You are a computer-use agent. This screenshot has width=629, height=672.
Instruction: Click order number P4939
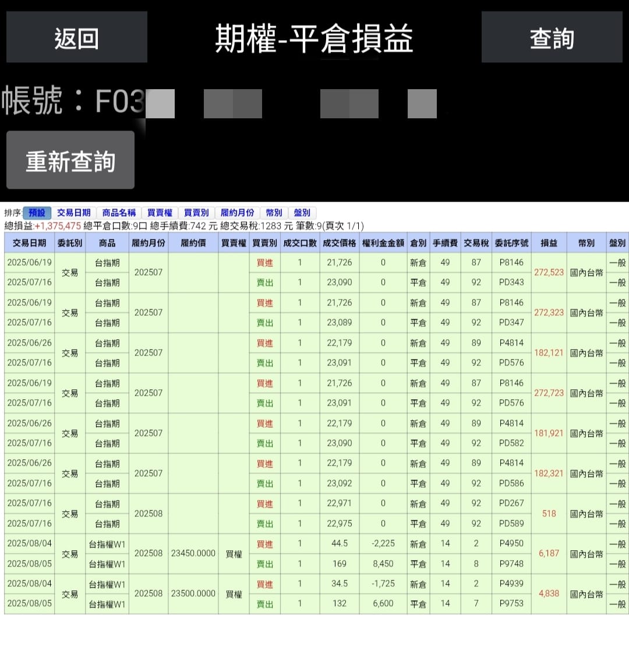tap(512, 584)
